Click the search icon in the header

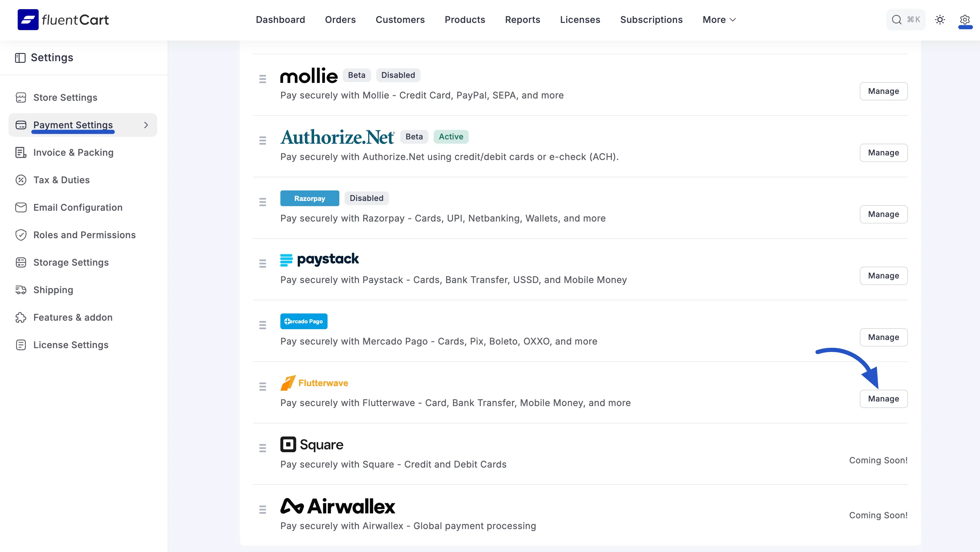click(x=896, y=20)
